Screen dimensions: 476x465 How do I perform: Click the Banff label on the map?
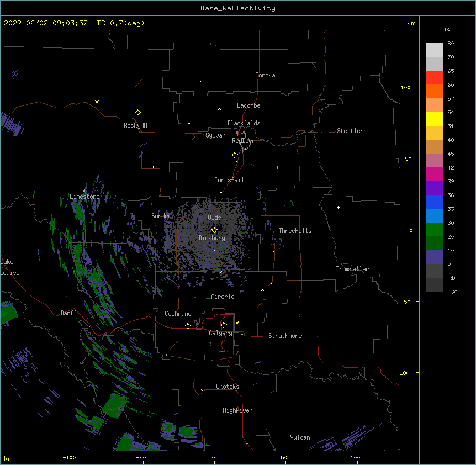pos(68,313)
